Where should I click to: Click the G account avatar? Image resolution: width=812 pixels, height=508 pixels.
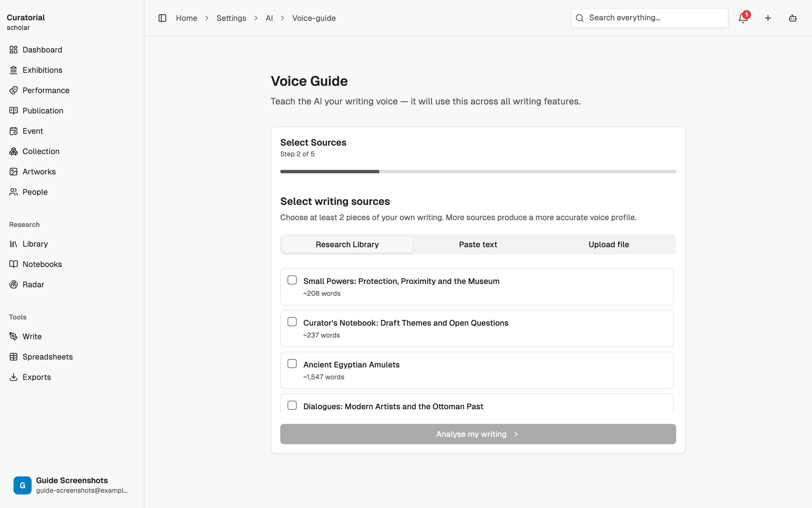coord(23,485)
